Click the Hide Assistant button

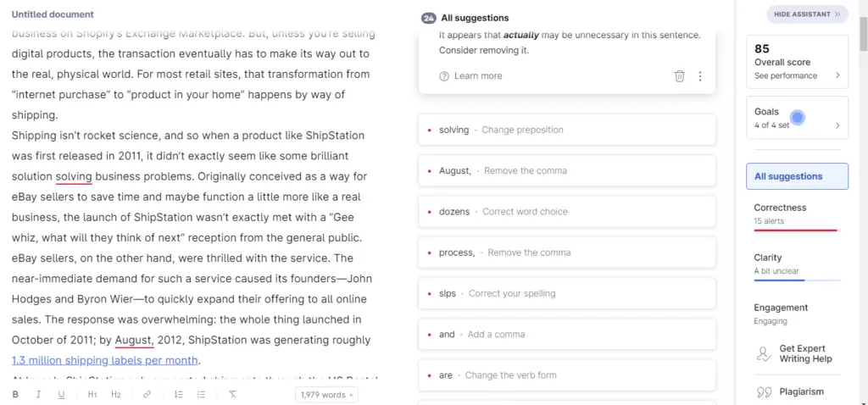click(x=807, y=14)
